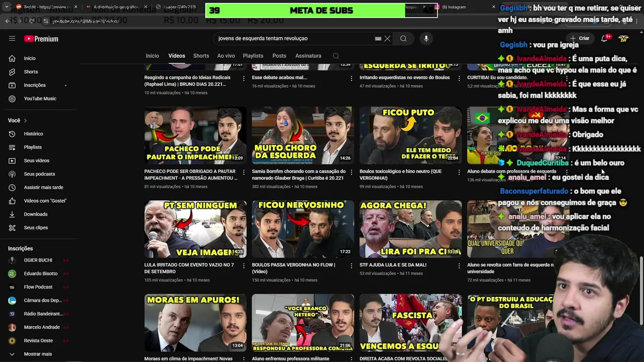Open the browser tab list dropdown

(7, 7)
